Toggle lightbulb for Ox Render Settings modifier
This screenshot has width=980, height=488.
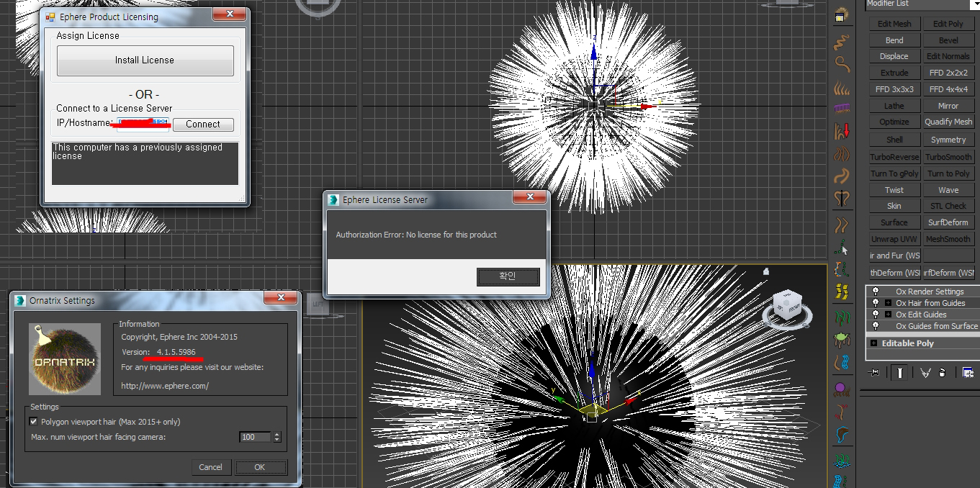tap(876, 292)
